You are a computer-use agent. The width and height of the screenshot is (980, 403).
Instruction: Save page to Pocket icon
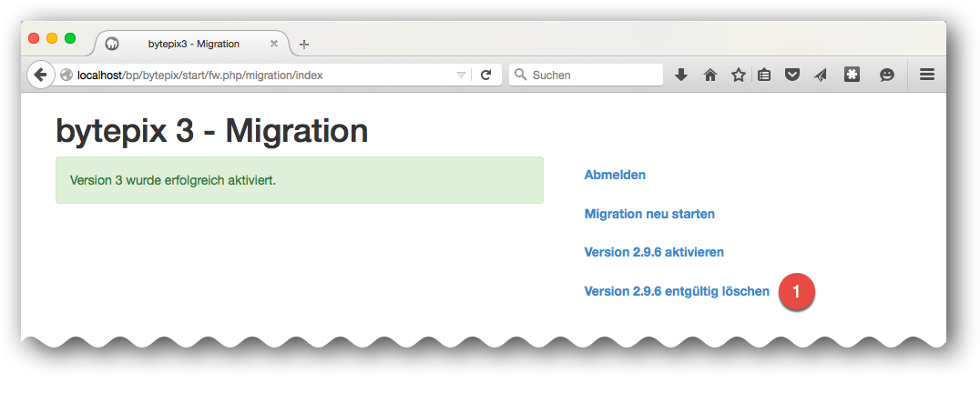click(x=792, y=75)
